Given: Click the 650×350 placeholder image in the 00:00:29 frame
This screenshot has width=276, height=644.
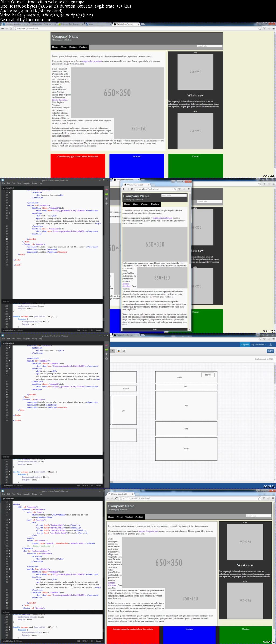Looking at the screenshot, I should coord(117,93).
